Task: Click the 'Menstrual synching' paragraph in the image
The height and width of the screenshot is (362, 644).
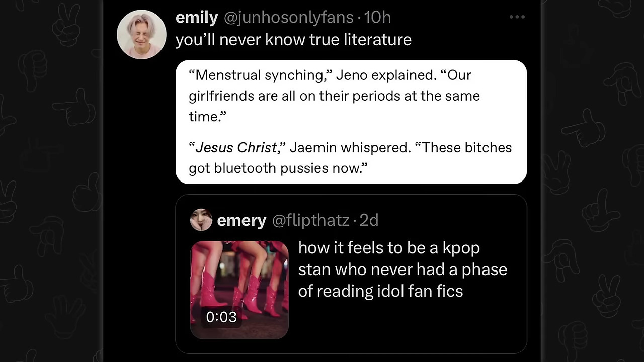Action: [x=335, y=96]
